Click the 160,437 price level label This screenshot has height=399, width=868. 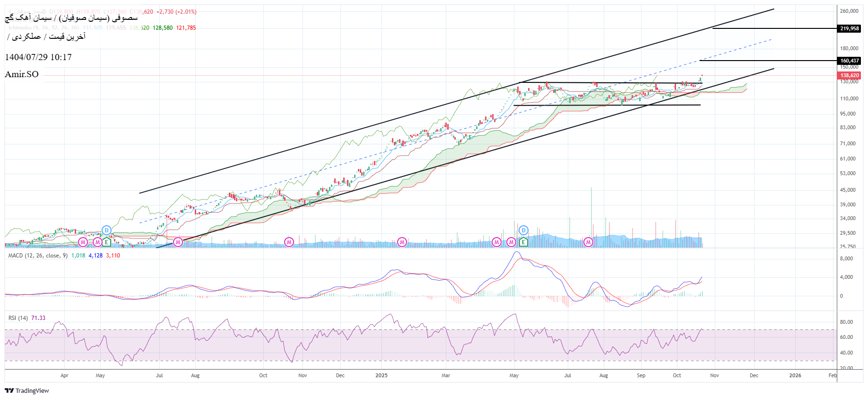(849, 61)
